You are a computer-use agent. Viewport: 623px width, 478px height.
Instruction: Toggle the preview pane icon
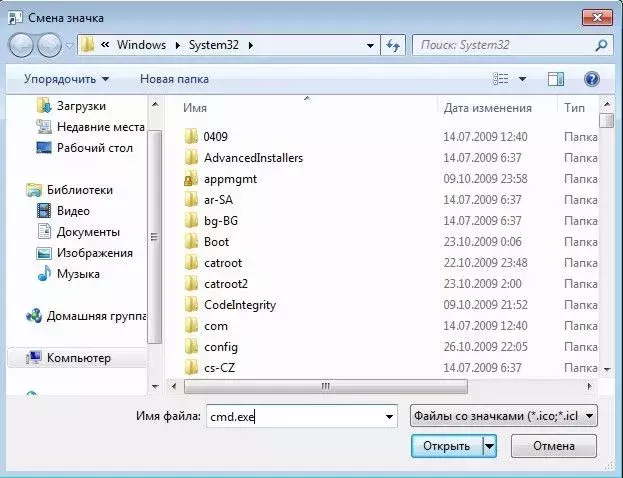(x=555, y=79)
